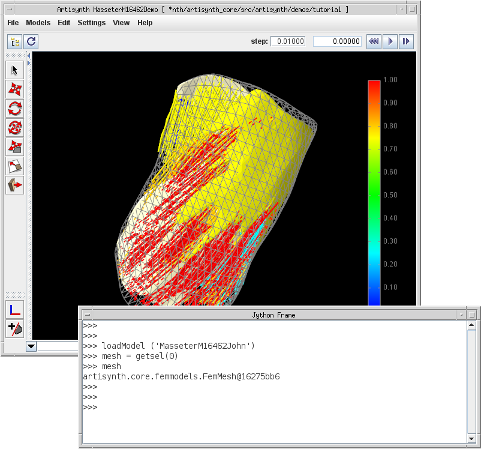Choose the rotate manipulator tool

tap(14, 108)
